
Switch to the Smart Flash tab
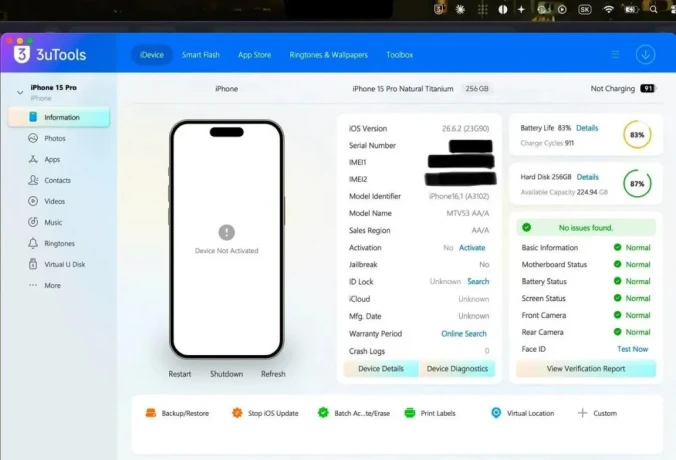pyautogui.click(x=200, y=55)
